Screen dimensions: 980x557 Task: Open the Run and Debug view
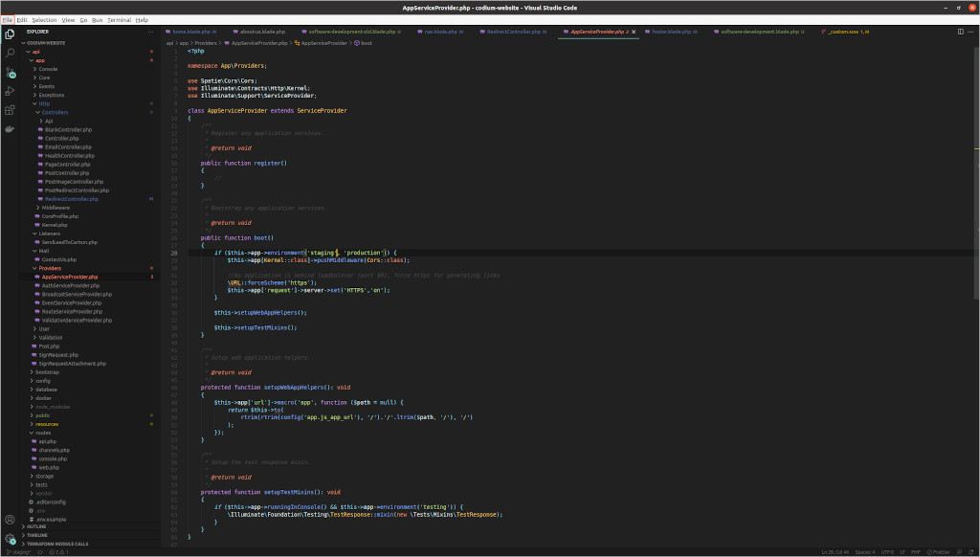10,91
